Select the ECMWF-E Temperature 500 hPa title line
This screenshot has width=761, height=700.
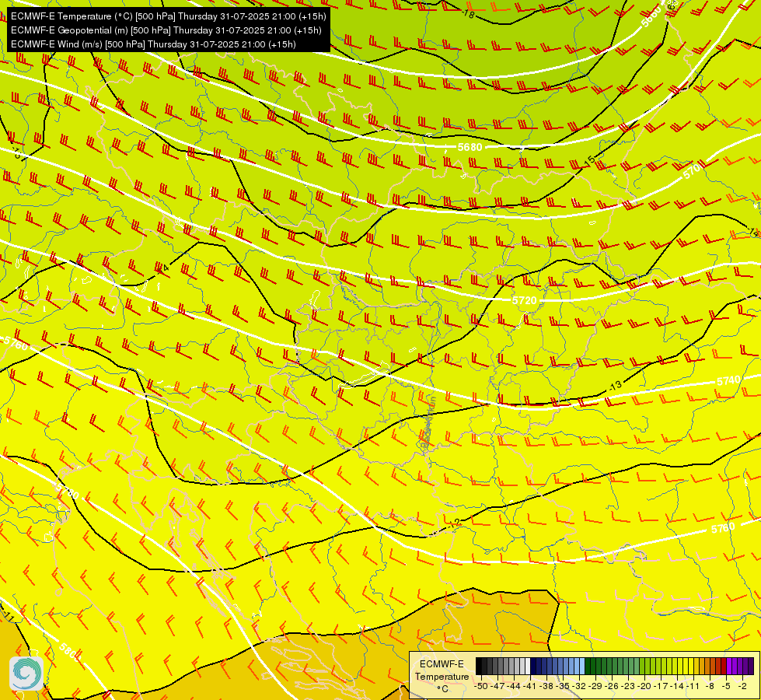(x=168, y=16)
